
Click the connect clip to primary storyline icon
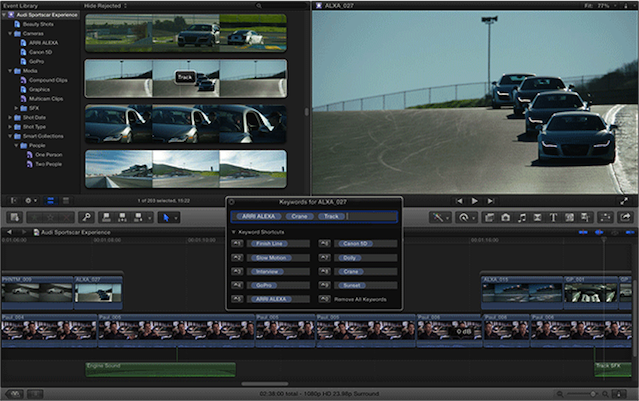(106, 217)
